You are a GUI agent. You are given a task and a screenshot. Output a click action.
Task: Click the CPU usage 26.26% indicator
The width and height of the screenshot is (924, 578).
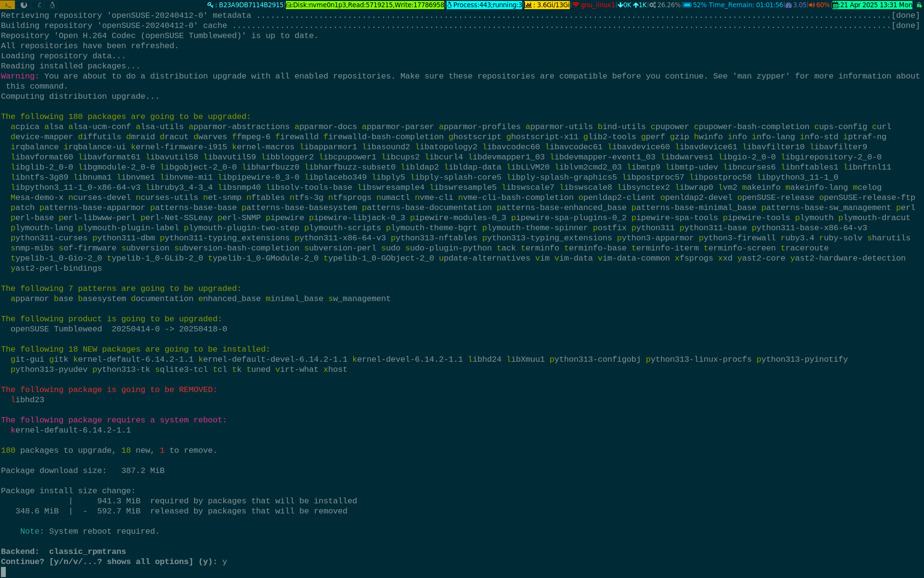point(665,5)
